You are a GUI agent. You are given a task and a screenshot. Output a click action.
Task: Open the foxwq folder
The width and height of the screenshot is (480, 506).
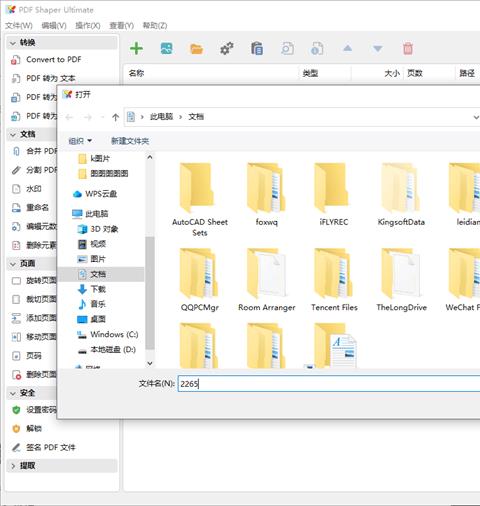click(x=266, y=195)
